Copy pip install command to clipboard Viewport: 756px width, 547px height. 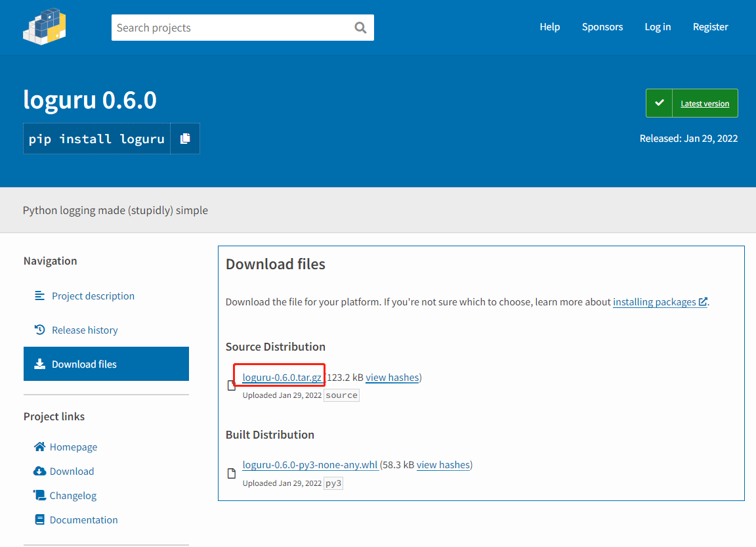click(x=185, y=139)
